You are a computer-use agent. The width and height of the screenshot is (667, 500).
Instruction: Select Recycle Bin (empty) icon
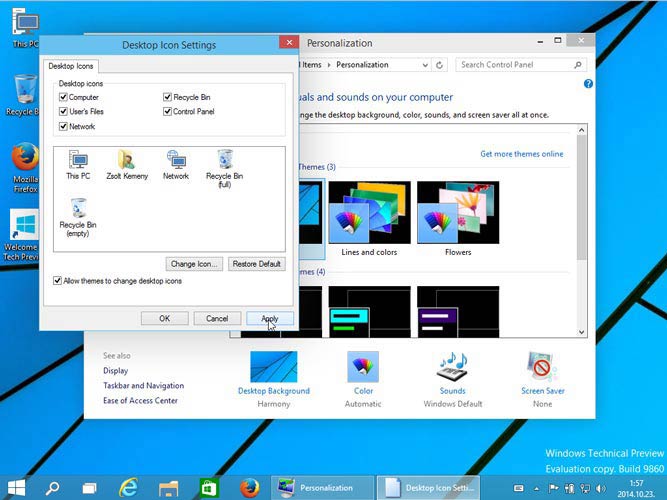coord(78,217)
